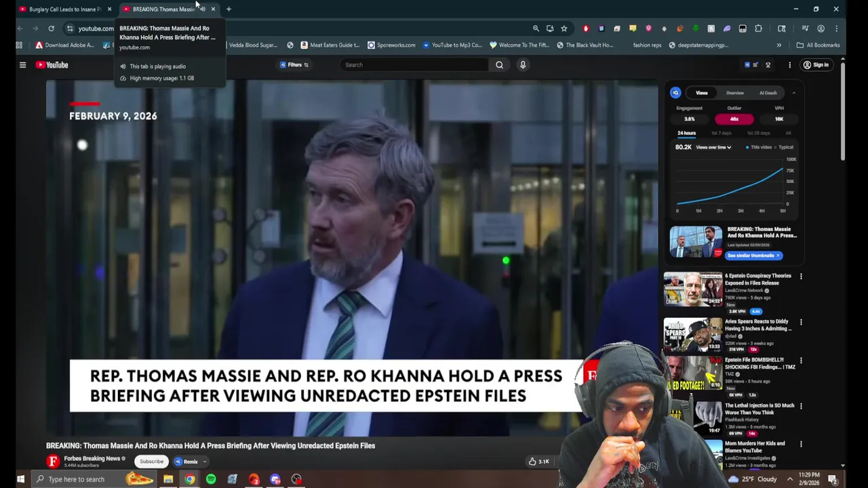Open the Aries Spears Reacts video thumbnail
Viewport: 868px width, 488px height.
[x=693, y=335]
